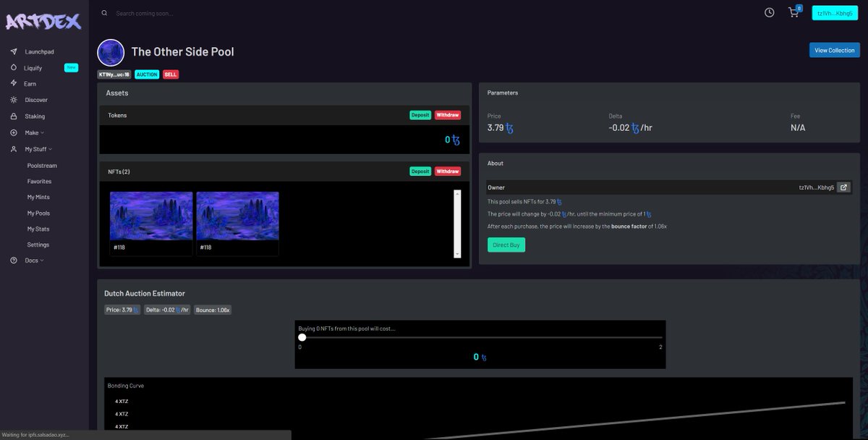Click the tez symbol in Delta parameter
Image resolution: width=868 pixels, height=440 pixels.
(635, 128)
